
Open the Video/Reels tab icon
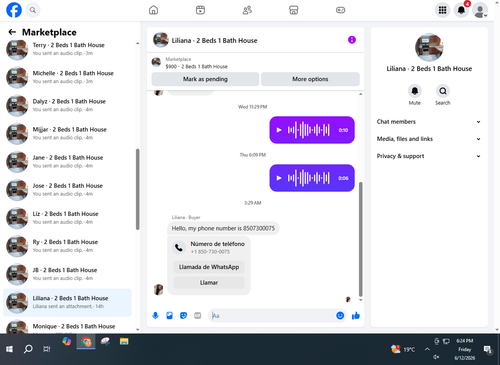click(200, 10)
